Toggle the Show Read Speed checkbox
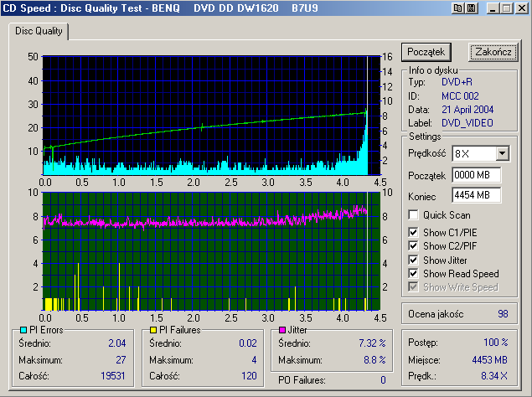The image size is (532, 397). pyautogui.click(x=413, y=274)
